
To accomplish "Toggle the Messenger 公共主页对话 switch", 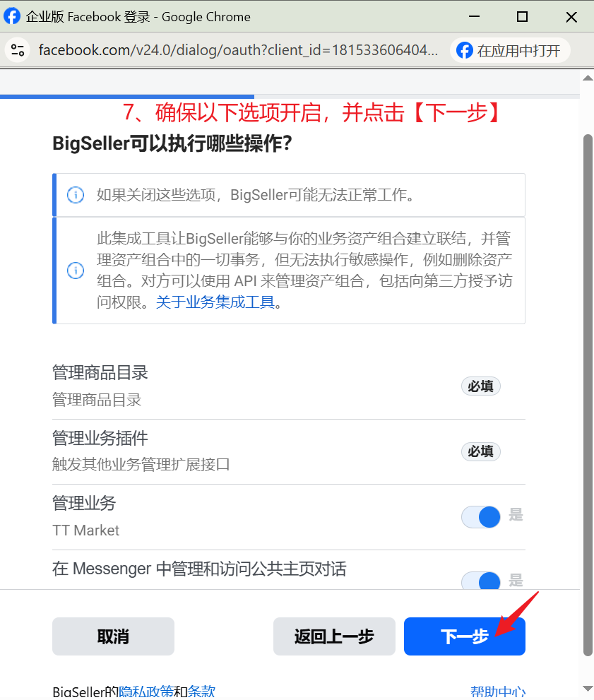I will point(481,581).
